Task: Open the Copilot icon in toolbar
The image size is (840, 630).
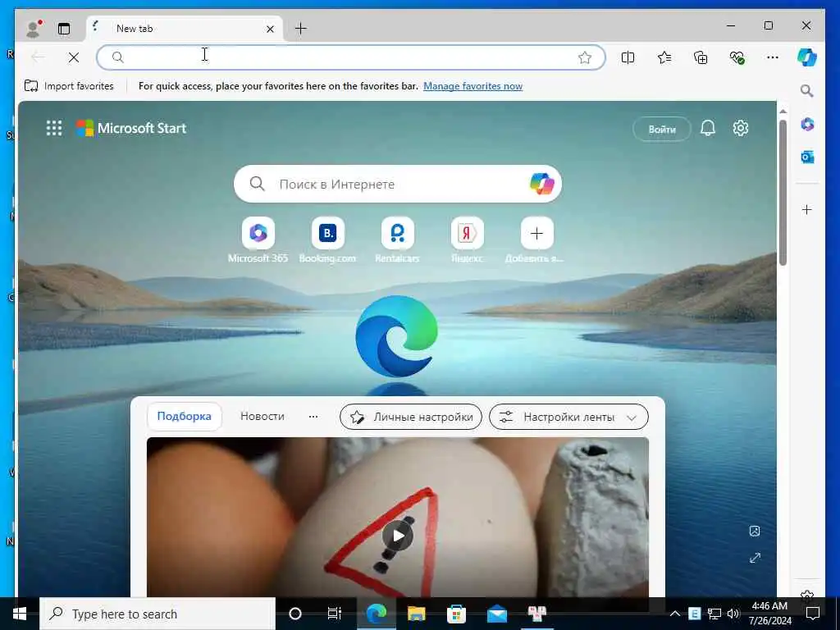Action: point(807,57)
